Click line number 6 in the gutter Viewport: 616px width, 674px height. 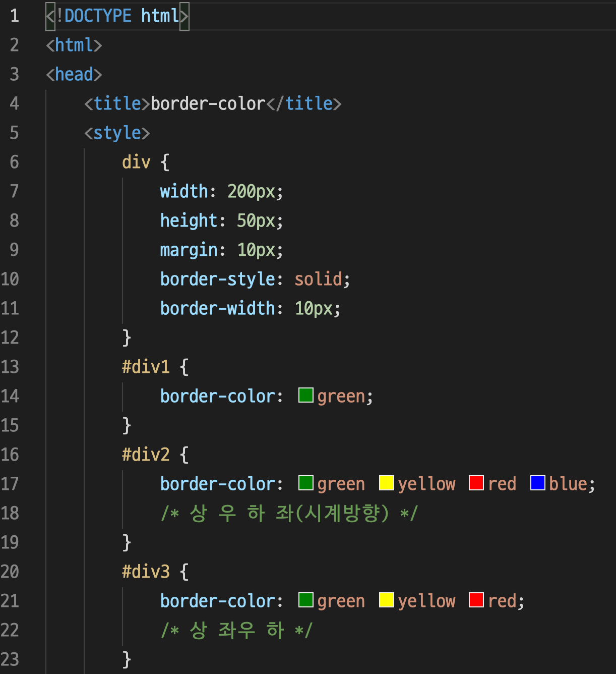point(15,162)
